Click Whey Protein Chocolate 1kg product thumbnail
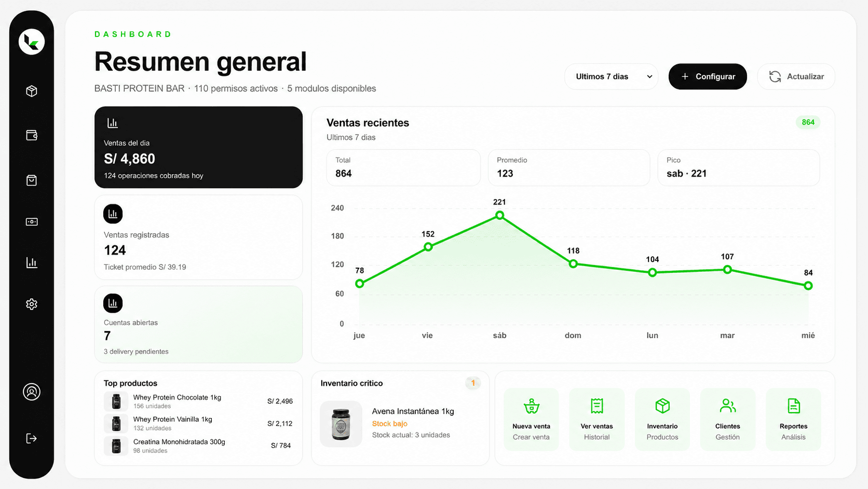The height and width of the screenshot is (489, 868). tap(116, 401)
